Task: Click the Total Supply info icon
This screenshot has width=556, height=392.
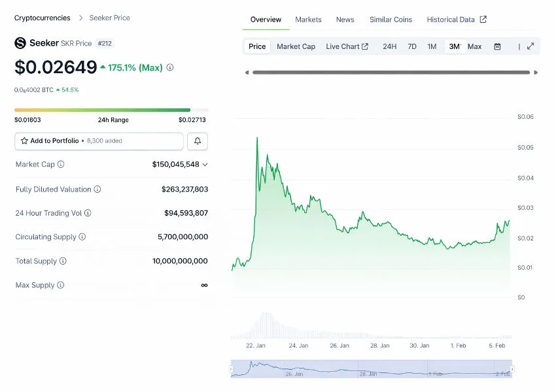Action: pyautogui.click(x=63, y=261)
